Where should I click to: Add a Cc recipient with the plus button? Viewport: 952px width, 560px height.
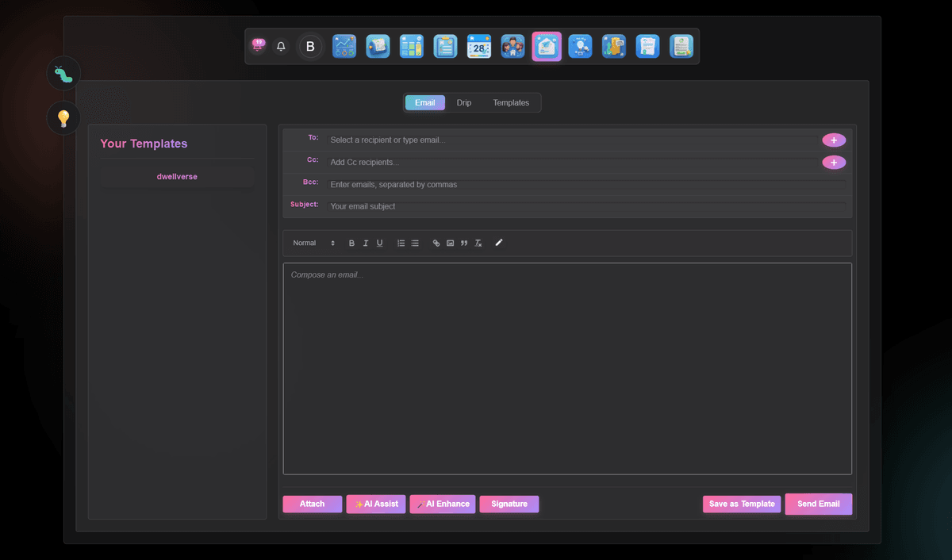(x=834, y=162)
